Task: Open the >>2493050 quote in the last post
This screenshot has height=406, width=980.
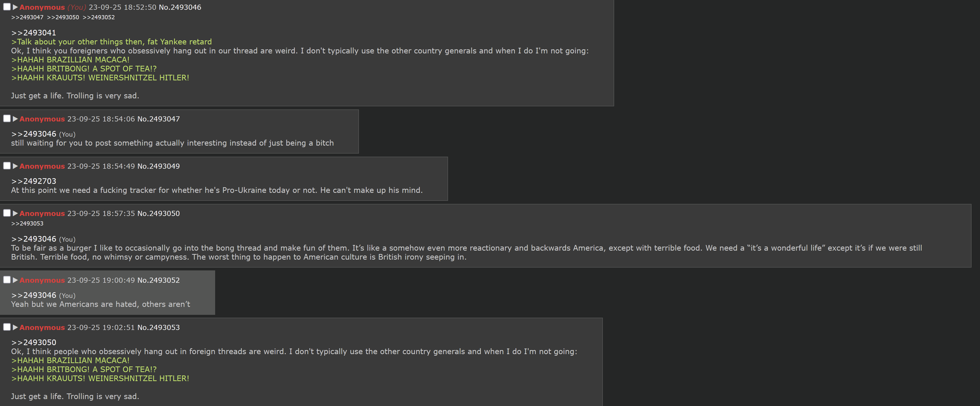Action: point(33,343)
